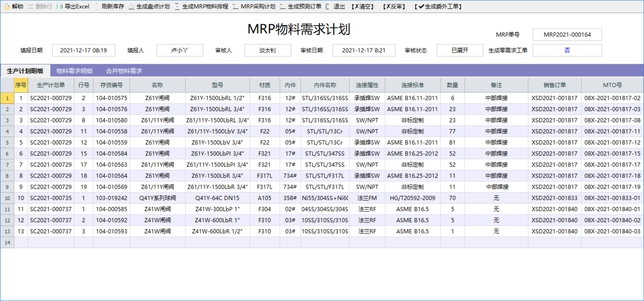Click MTO cell 08X-2021-001817-08
The width and height of the screenshot is (644, 301).
click(x=613, y=120)
